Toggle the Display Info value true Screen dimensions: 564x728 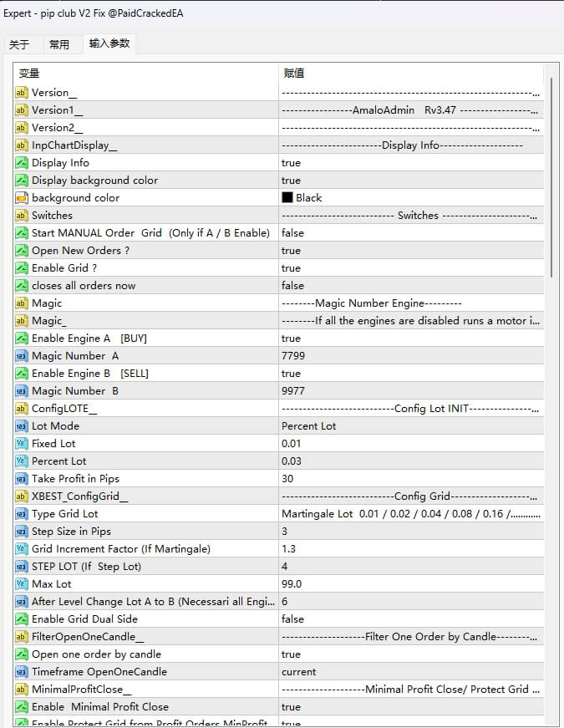pyautogui.click(x=411, y=163)
